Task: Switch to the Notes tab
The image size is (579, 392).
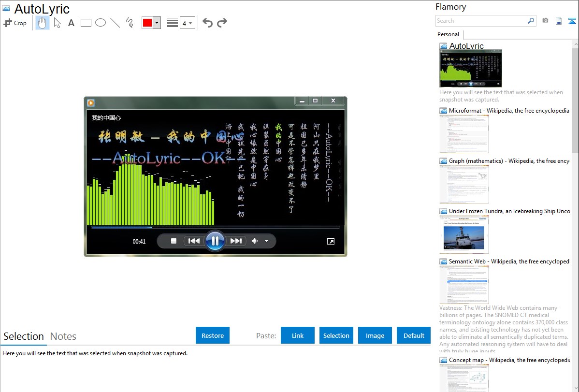Action: coord(63,336)
